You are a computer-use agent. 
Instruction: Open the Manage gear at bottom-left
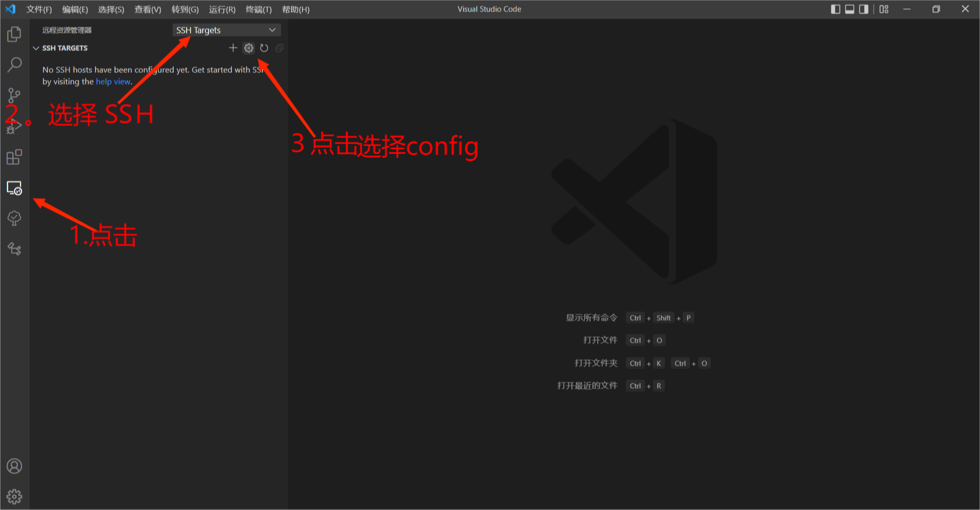tap(14, 496)
